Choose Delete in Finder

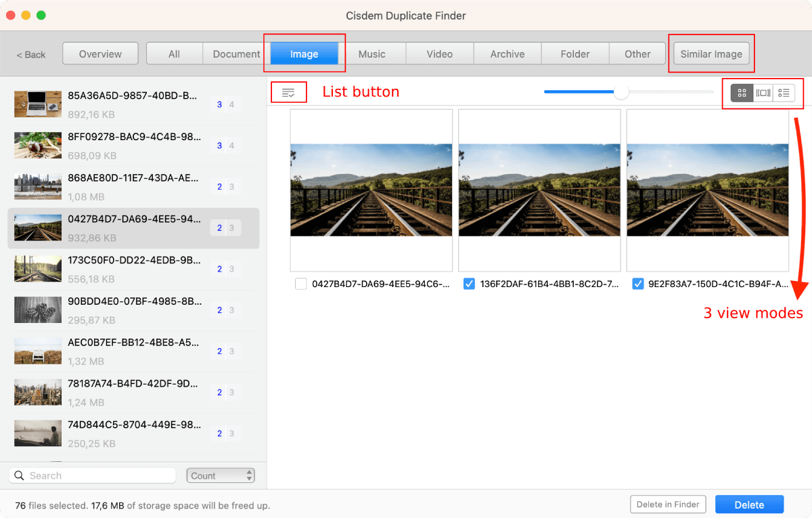(x=668, y=504)
